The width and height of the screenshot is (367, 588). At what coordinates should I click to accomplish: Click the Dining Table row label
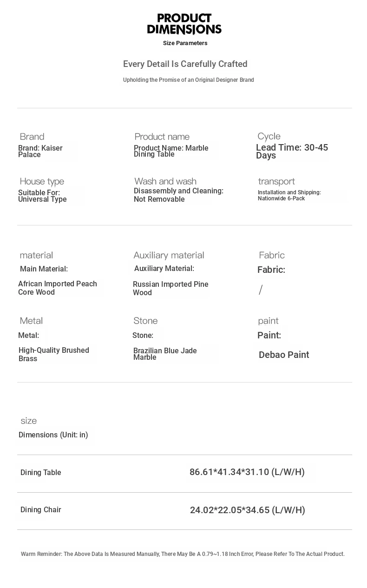(x=41, y=473)
